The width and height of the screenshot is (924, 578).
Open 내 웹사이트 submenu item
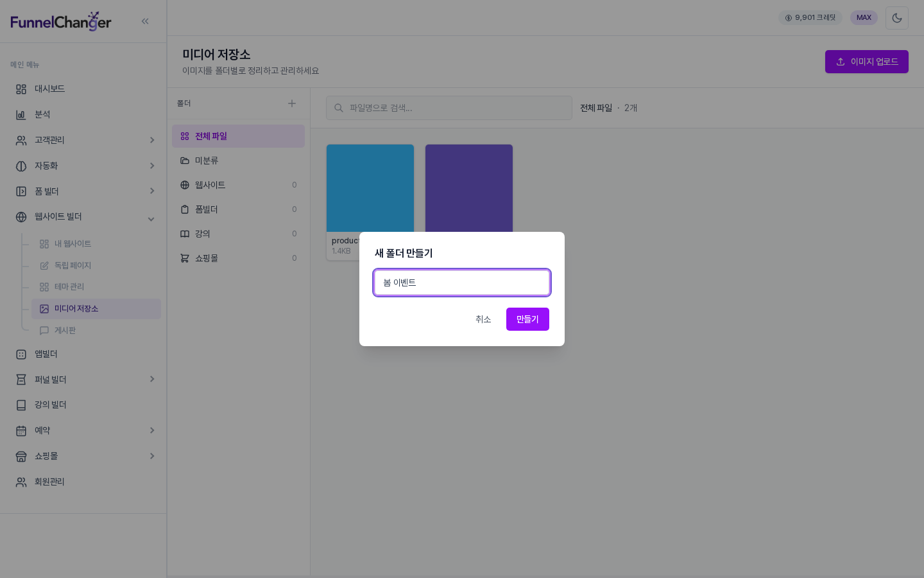pyautogui.click(x=96, y=244)
